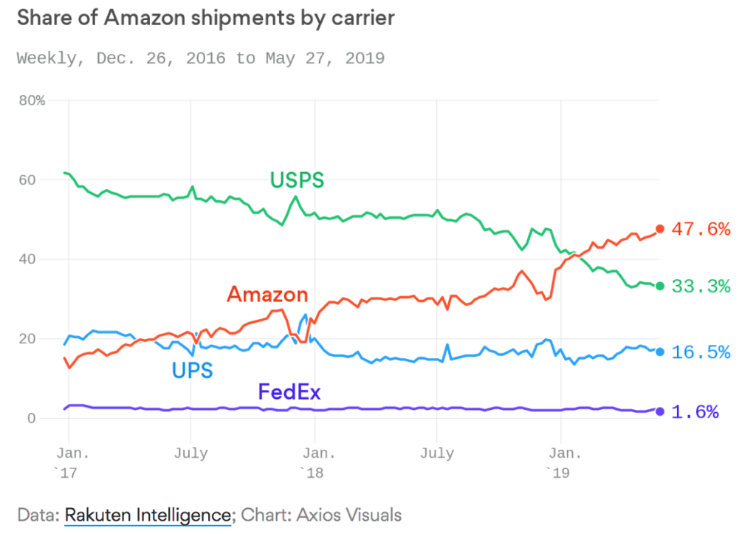Click the Jan. '19 x-axis label
The width and height of the screenshot is (756, 534).
pos(560,461)
